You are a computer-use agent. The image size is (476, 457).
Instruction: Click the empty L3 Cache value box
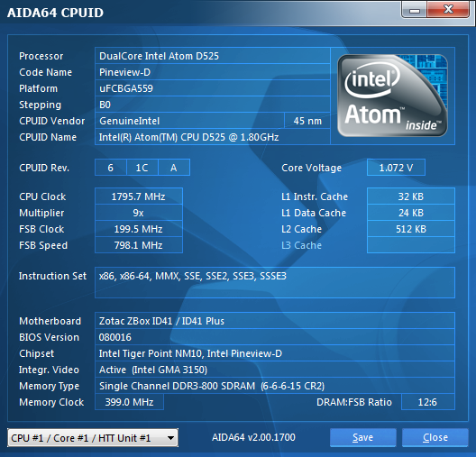point(411,245)
